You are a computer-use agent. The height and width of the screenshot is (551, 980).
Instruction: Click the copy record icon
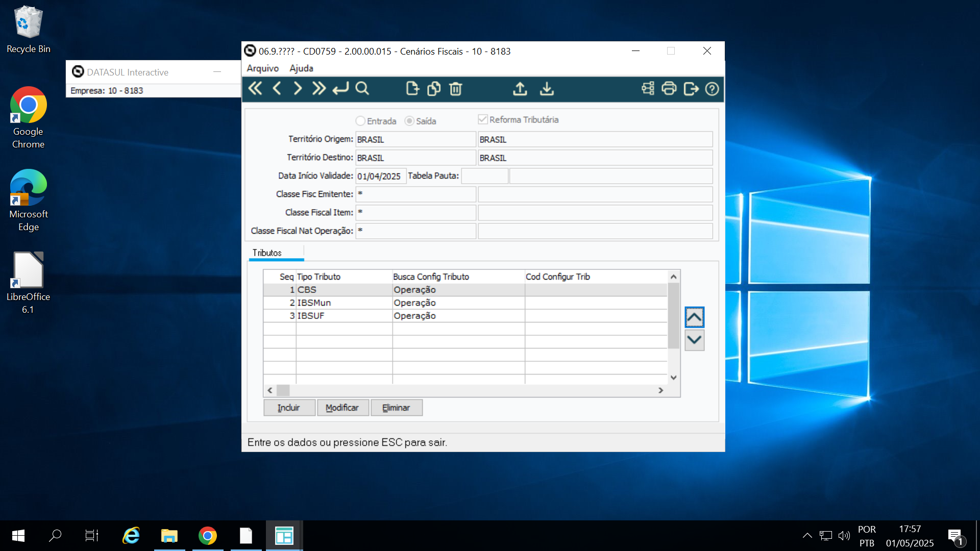pyautogui.click(x=433, y=89)
